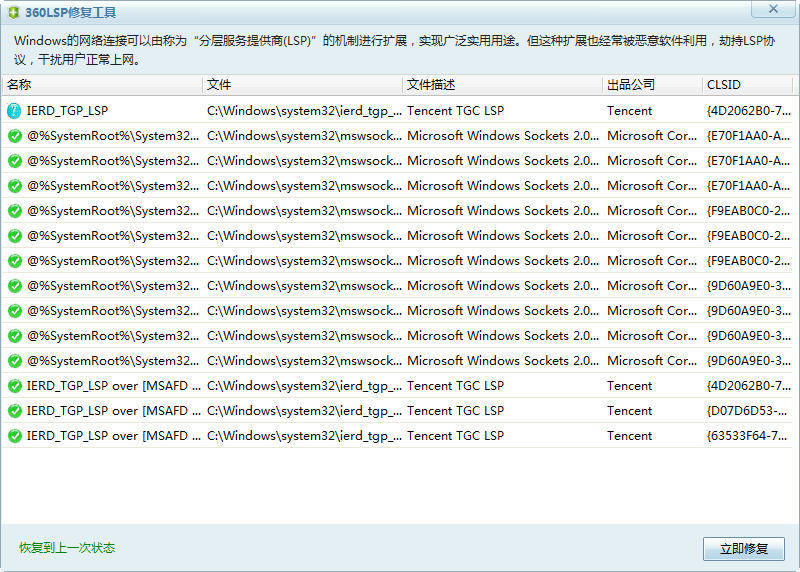Screen dimensions: 800x572
Task: Click green check icon of {63533F64 row
Action: [14, 436]
